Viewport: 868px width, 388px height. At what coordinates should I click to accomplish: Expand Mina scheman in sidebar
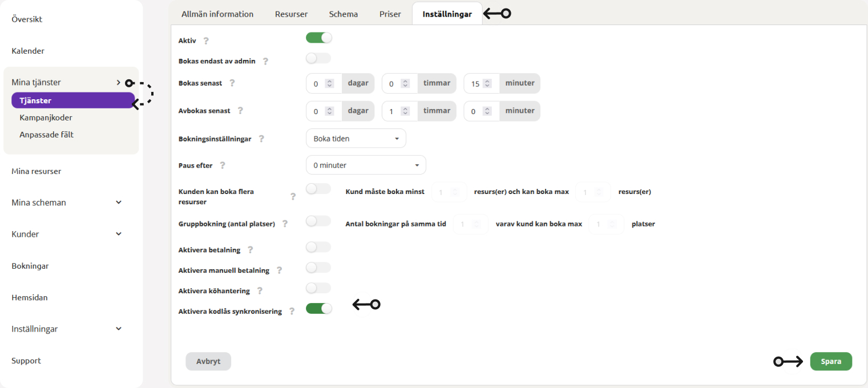[66, 203]
